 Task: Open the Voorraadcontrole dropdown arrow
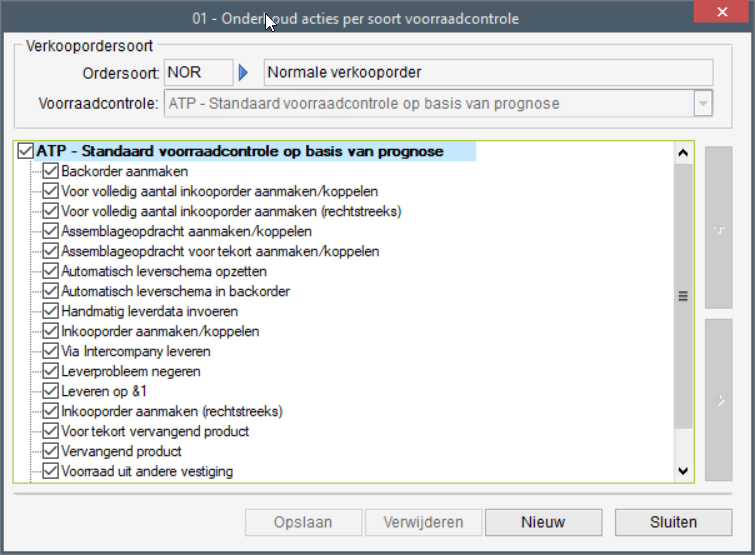pos(703,103)
